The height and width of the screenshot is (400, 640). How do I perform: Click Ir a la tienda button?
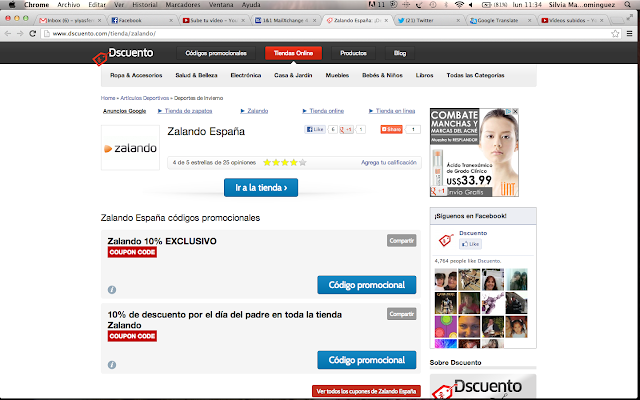coord(261,188)
